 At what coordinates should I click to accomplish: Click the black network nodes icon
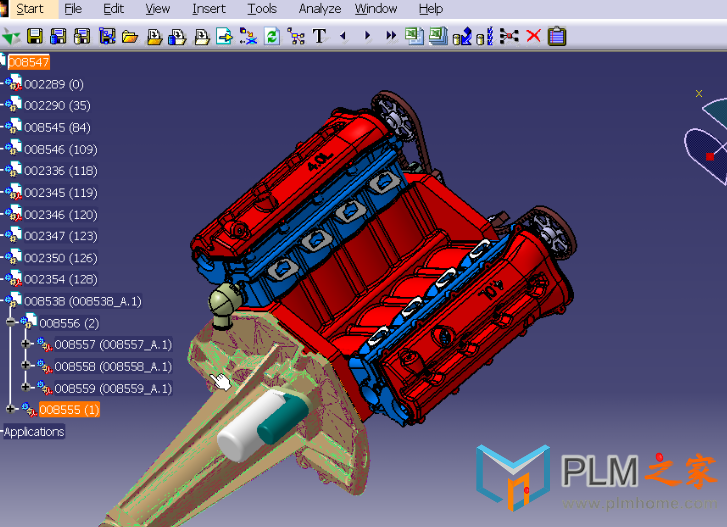tap(509, 36)
